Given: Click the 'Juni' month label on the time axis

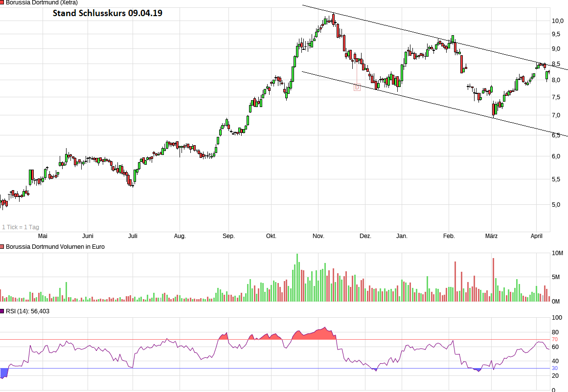Looking at the screenshot, I should (88, 236).
